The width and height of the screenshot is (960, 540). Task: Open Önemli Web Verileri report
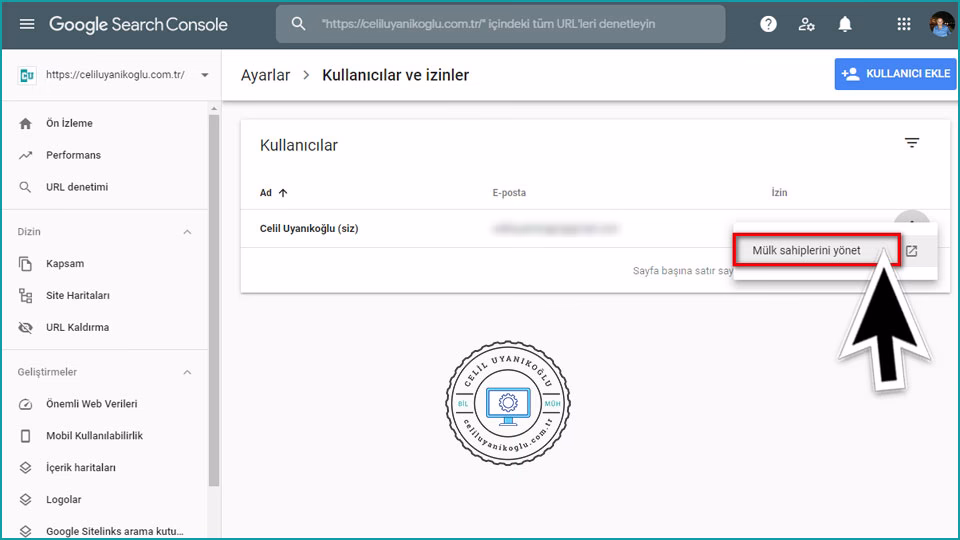(x=91, y=404)
